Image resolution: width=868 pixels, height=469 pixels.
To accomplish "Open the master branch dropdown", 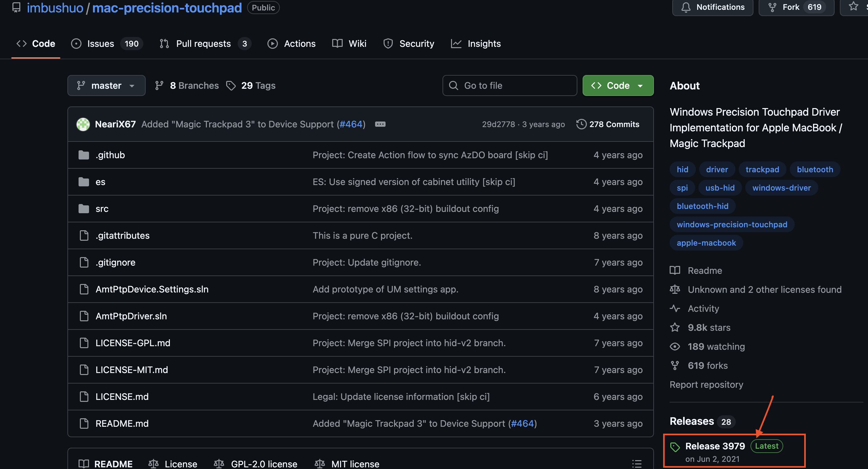I will click(x=106, y=85).
